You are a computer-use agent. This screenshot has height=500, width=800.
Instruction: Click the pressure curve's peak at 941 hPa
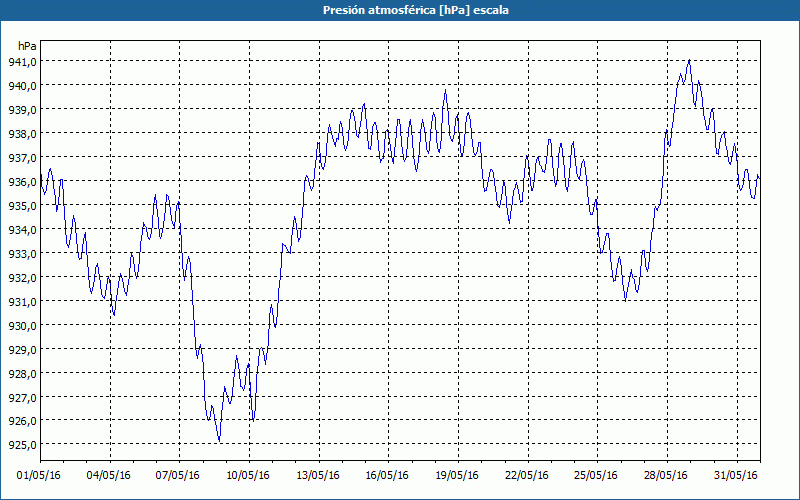coord(689,60)
